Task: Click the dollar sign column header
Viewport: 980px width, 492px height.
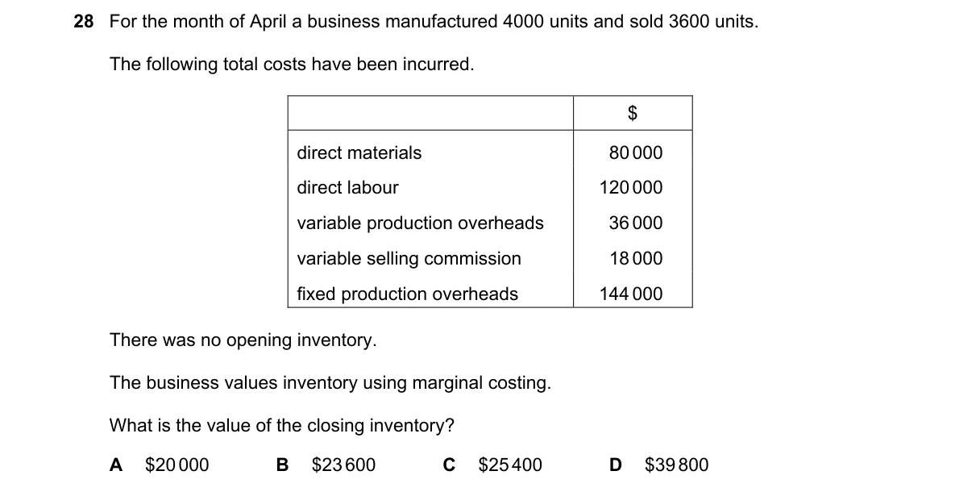Action: 633,114
